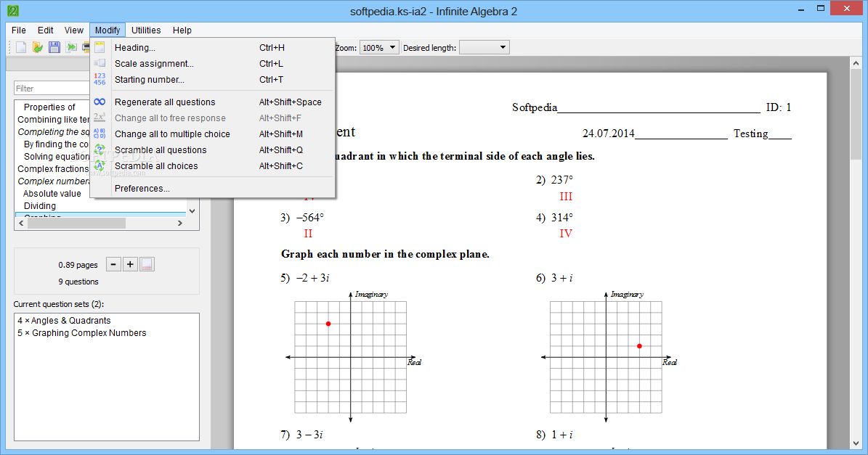Select Change all to multiple choice
The width and height of the screenshot is (868, 455).
click(213, 134)
